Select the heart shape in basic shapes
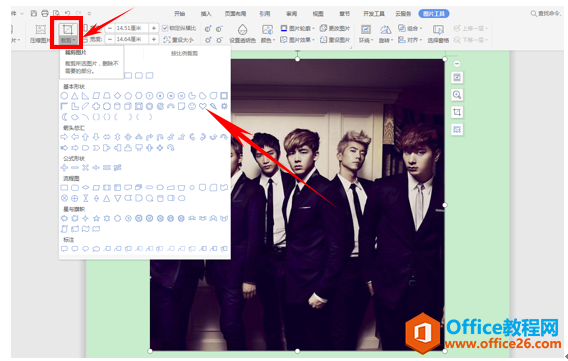The image size is (568, 361). [202, 106]
